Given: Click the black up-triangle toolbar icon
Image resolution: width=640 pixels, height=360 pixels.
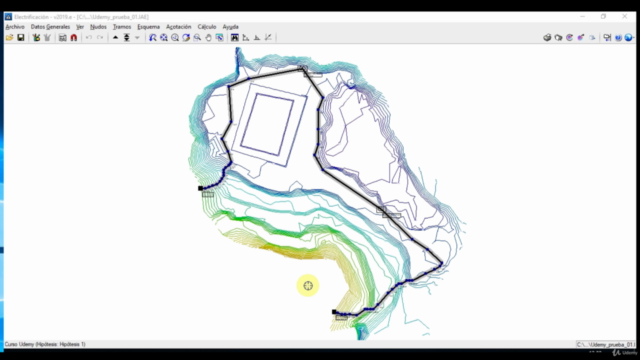Looking at the screenshot, I should coord(116,38).
